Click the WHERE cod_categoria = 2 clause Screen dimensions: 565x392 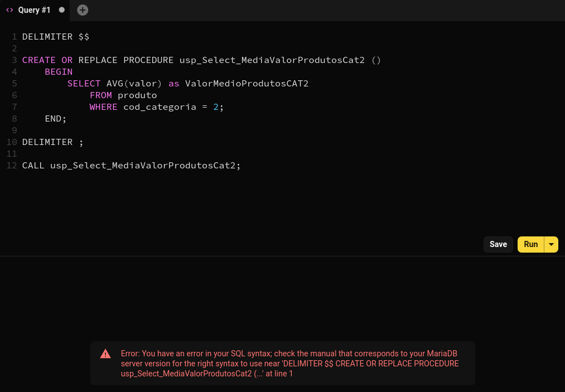tap(156, 107)
